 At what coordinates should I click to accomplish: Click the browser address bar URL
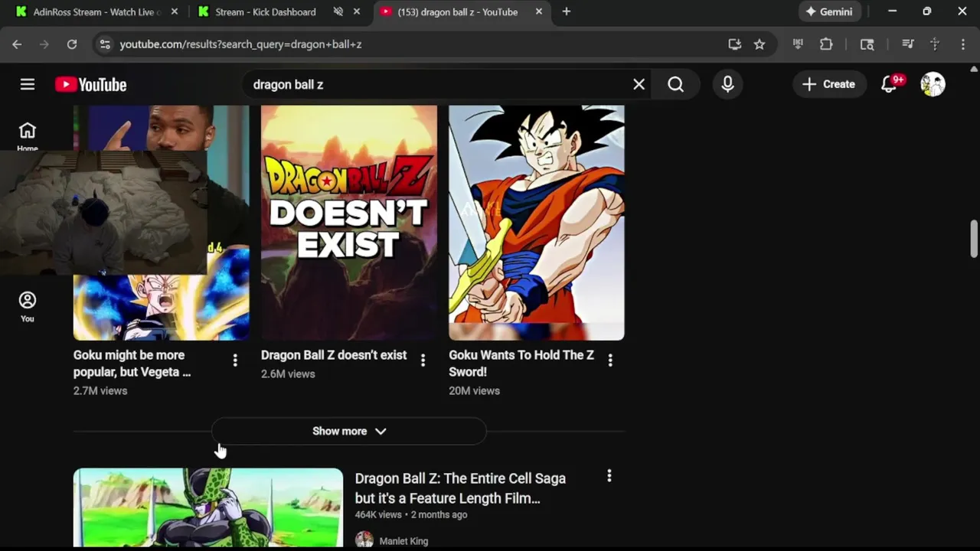(x=240, y=44)
